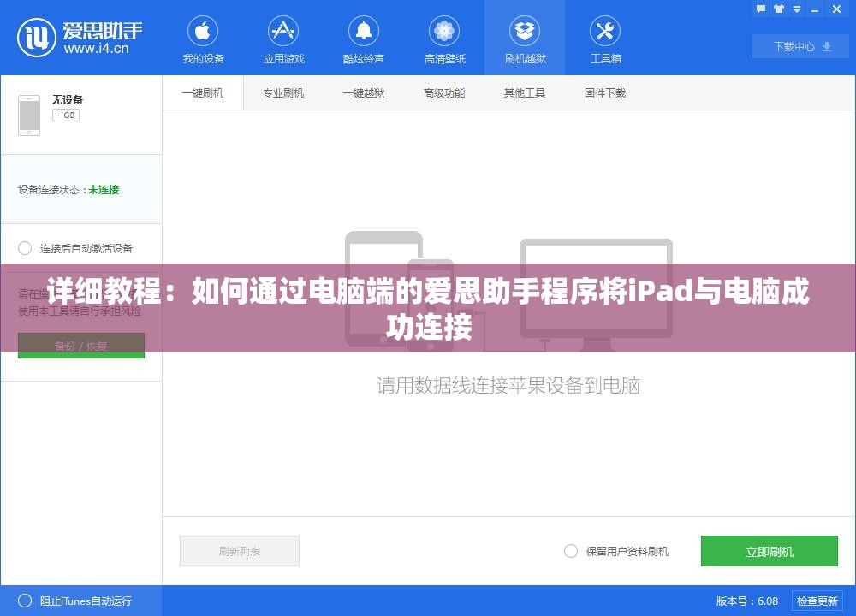
Task: Click the 备份 / 恢复 button
Action: tap(81, 346)
